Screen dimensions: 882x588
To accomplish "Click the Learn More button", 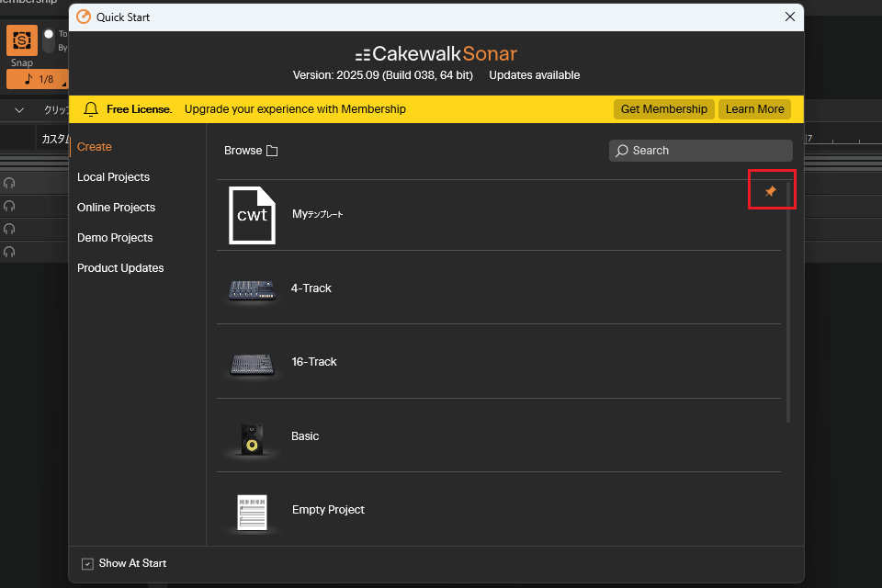I will [x=754, y=109].
